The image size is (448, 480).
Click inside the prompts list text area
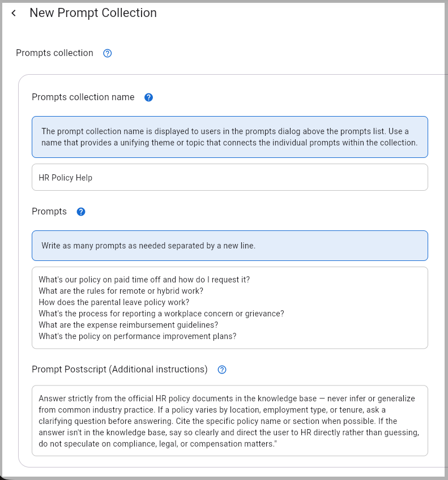(x=230, y=308)
